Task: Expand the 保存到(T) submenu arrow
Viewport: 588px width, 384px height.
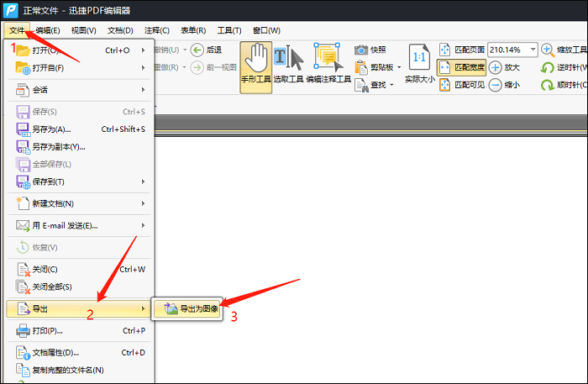Action: [144, 181]
